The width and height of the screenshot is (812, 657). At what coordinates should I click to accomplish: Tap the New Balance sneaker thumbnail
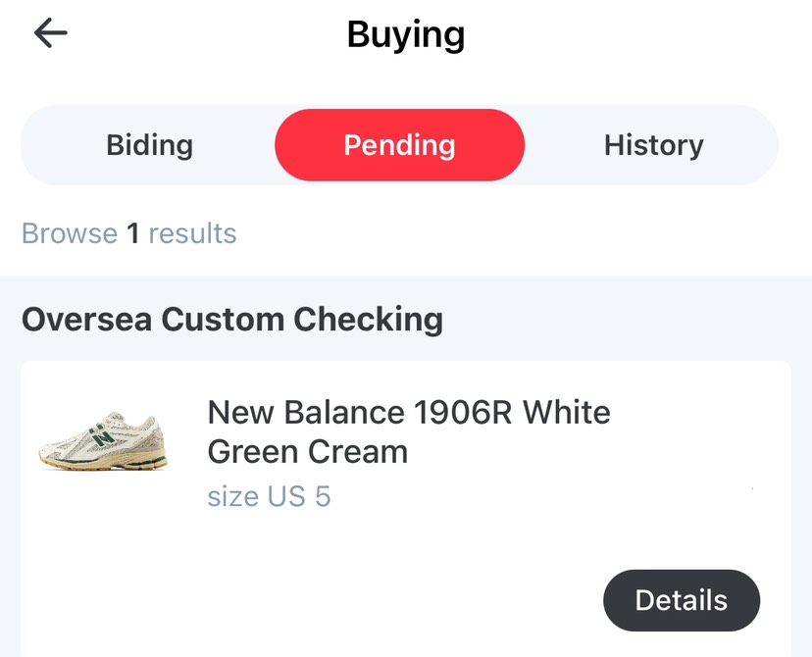[104, 440]
